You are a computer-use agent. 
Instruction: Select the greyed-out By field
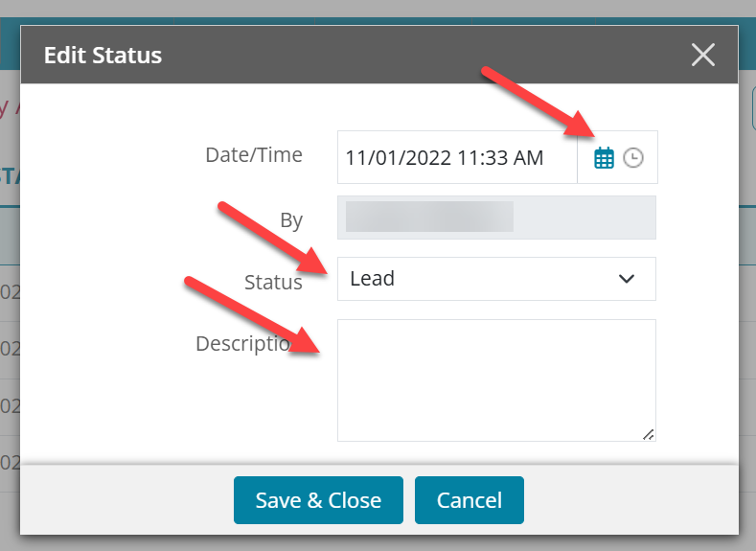(x=496, y=218)
